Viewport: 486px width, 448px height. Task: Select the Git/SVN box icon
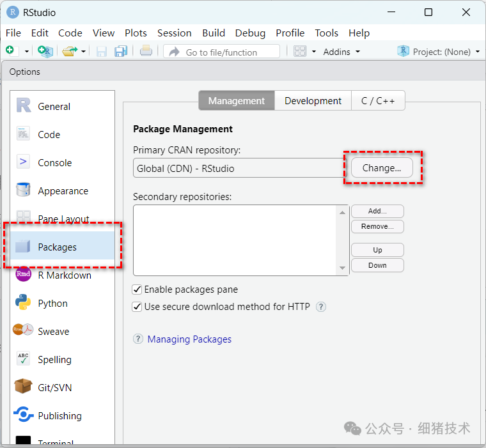(23, 386)
